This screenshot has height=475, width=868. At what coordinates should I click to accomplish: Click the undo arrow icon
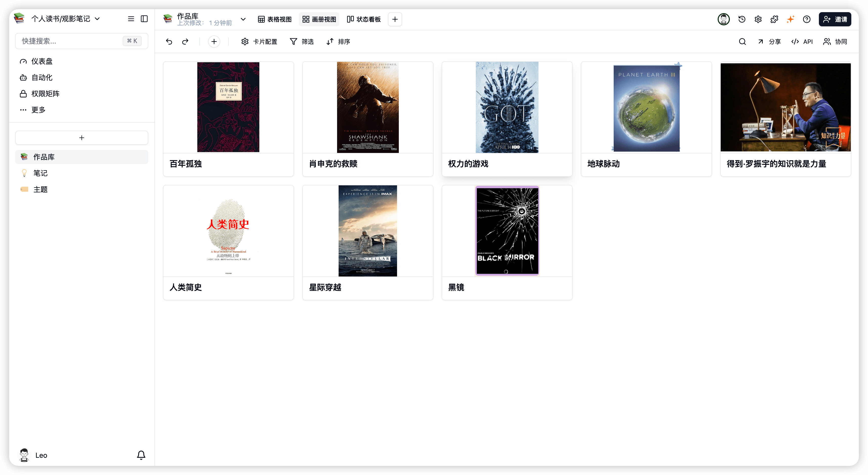pos(169,42)
